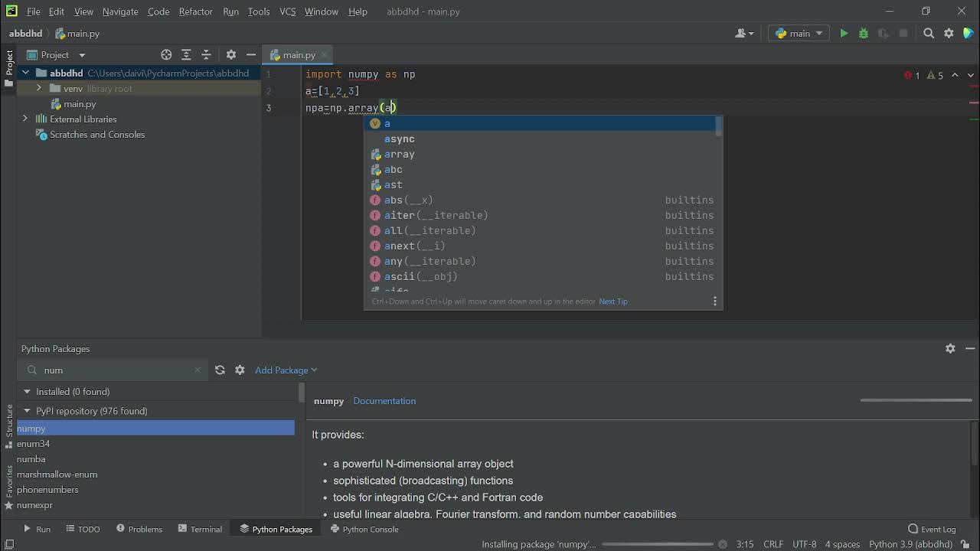The height and width of the screenshot is (551, 980).
Task: Open numpy Documentation link
Action: [384, 401]
